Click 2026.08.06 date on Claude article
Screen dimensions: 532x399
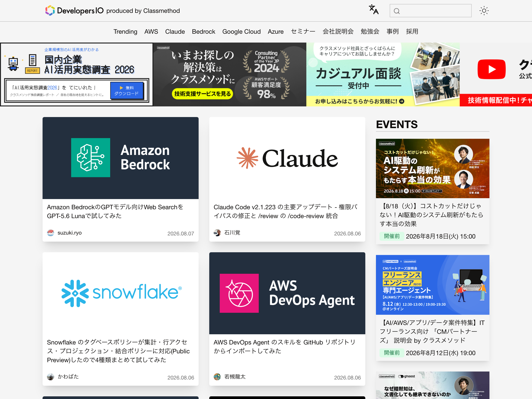(x=347, y=234)
